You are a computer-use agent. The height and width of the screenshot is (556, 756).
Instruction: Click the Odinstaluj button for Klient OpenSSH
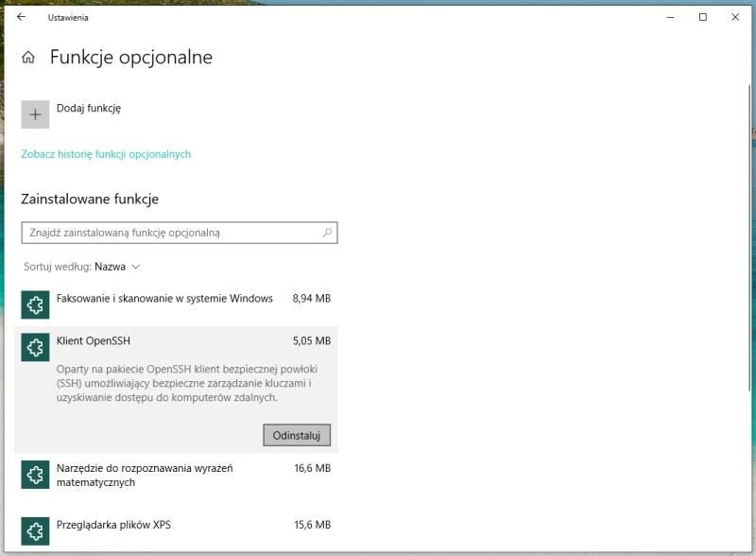pyautogui.click(x=296, y=435)
